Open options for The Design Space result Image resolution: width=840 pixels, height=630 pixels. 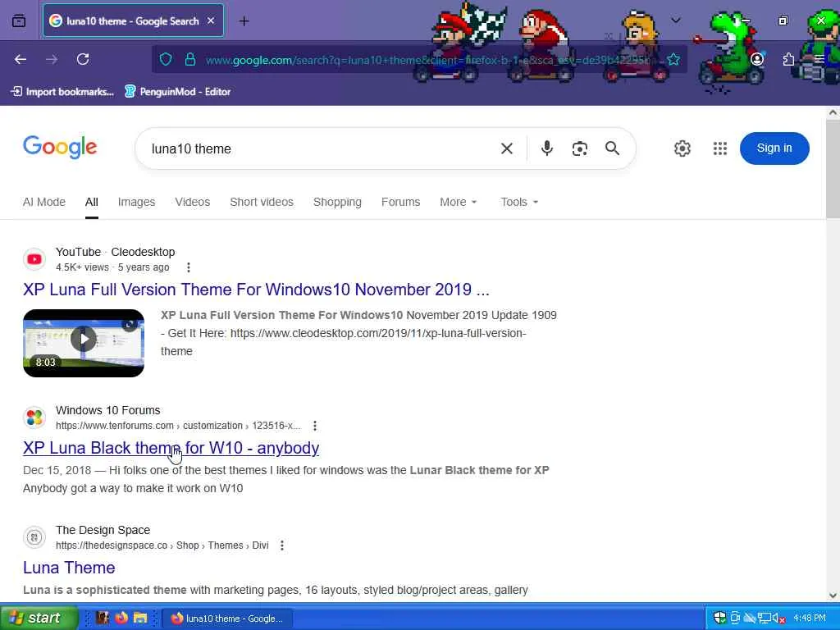tap(282, 546)
